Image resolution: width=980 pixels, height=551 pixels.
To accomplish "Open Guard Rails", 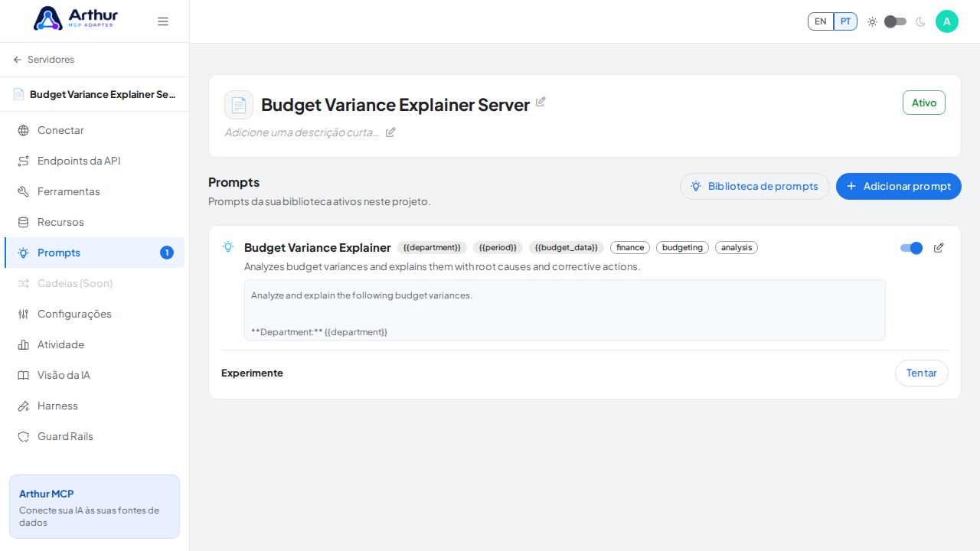I will pos(95,436).
